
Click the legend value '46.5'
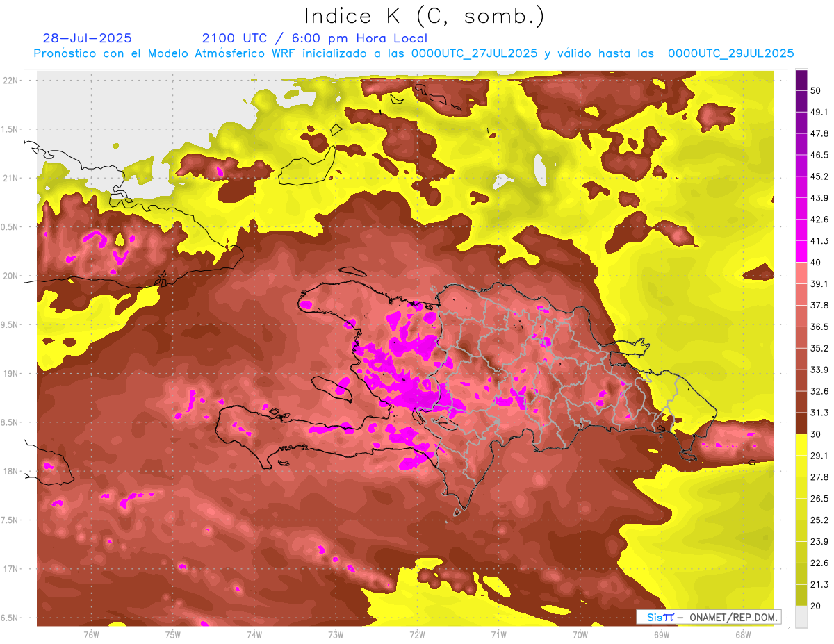coord(820,156)
